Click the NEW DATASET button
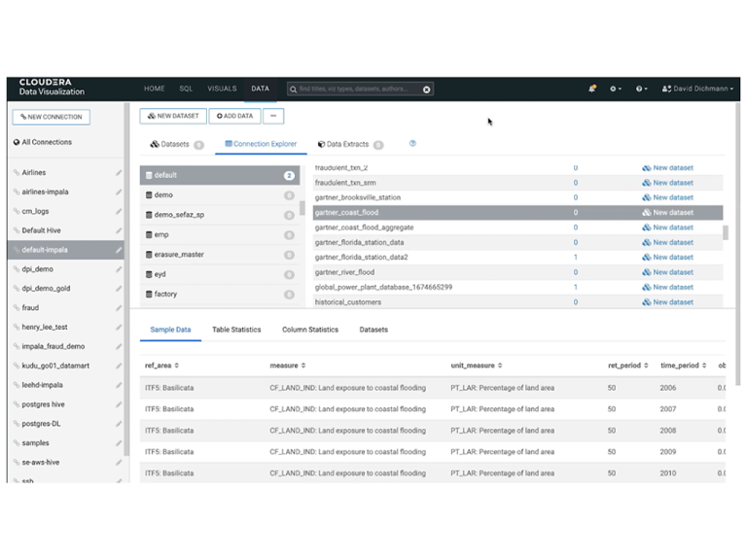Viewport: 747px width, 560px height. 173,116
